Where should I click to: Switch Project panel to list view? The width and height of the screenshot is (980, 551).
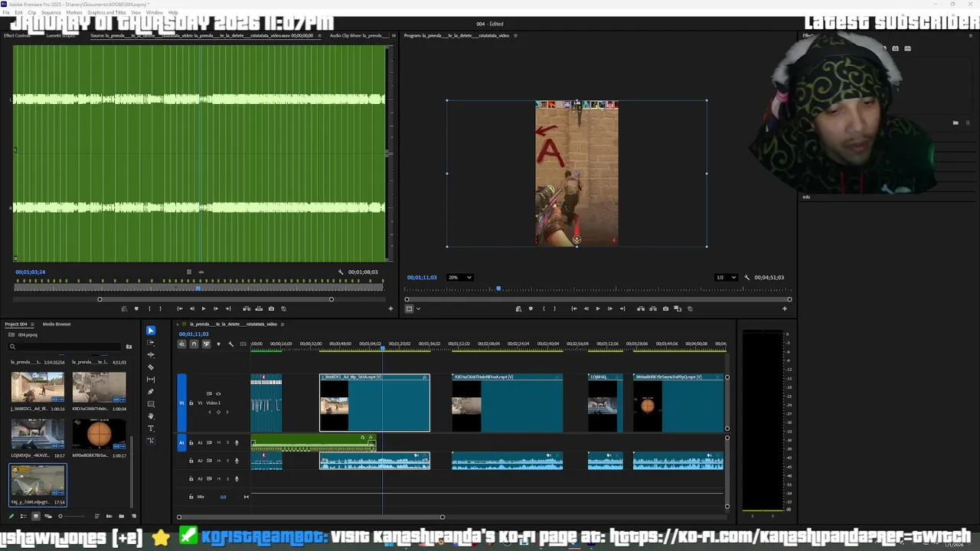click(x=23, y=516)
